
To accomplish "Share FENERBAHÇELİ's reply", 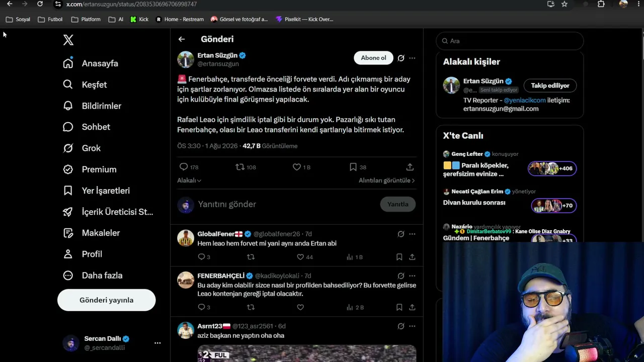I will (x=412, y=307).
